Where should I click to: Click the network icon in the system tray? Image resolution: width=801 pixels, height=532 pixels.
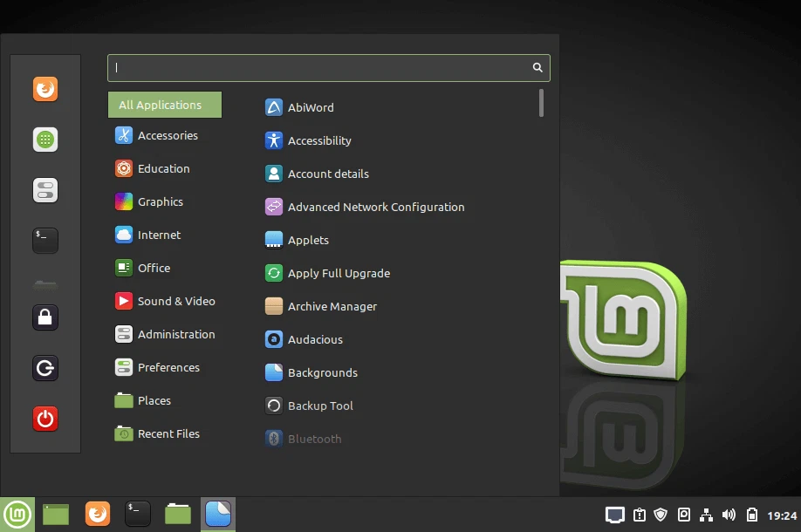[x=707, y=514]
